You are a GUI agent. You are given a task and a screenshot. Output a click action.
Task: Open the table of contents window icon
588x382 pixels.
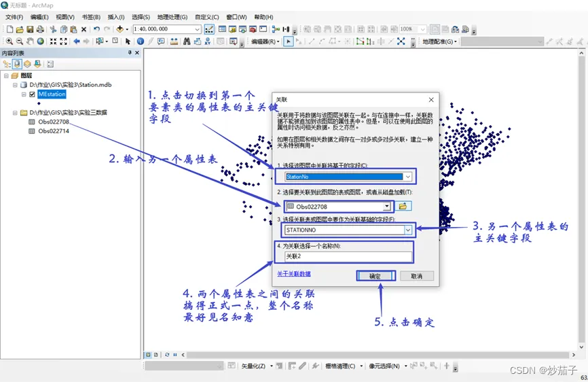pyautogui.click(x=222, y=29)
